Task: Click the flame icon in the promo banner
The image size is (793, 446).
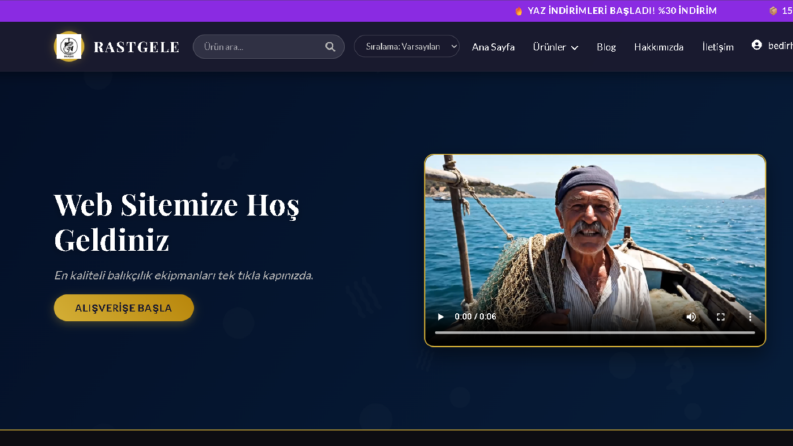Action: (518, 11)
